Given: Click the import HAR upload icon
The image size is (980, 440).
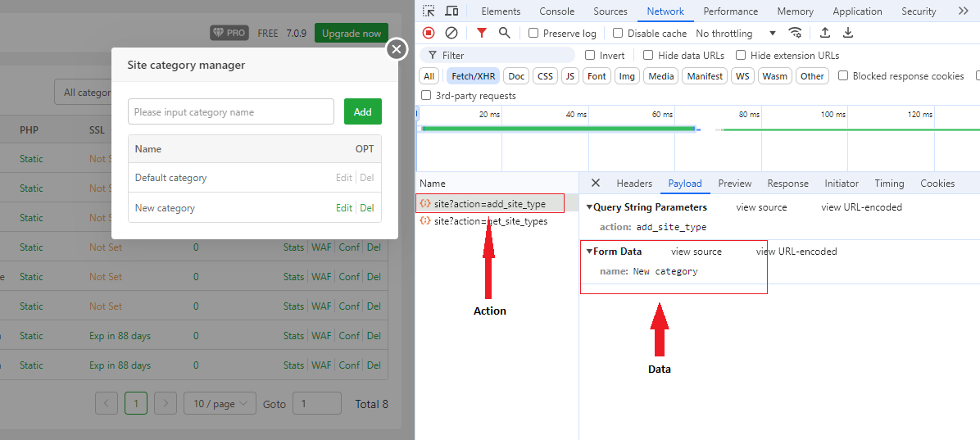Looking at the screenshot, I should pos(825,33).
